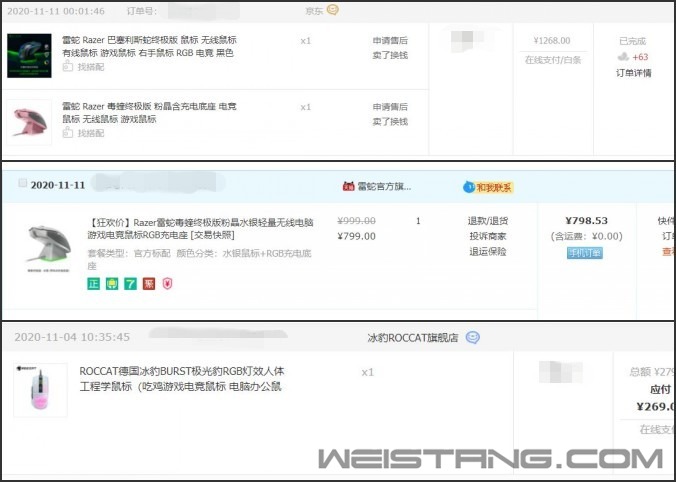Open the ROCCAT Burst mouse thumbnail
The height and width of the screenshot is (482, 676).
[x=41, y=390]
